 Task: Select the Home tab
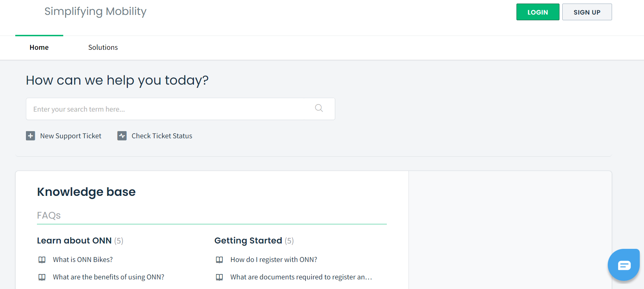point(39,47)
